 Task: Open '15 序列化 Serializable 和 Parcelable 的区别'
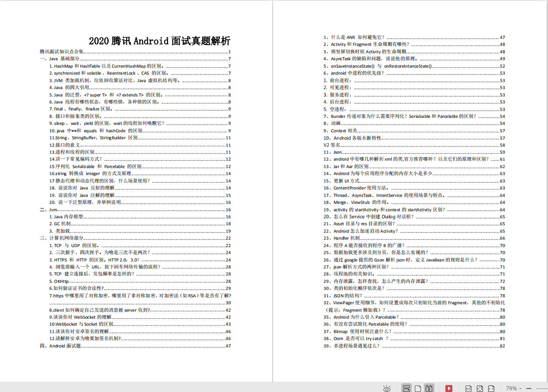click(x=140, y=166)
